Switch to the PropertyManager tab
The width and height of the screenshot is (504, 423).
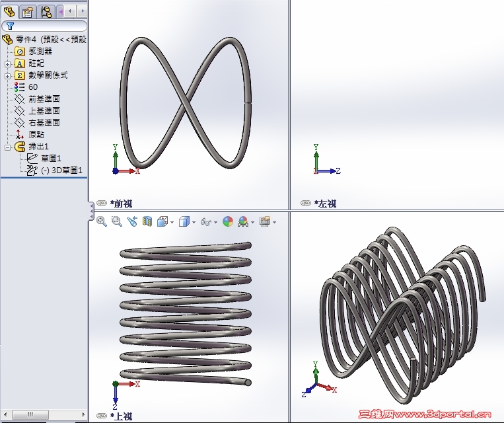(x=28, y=13)
